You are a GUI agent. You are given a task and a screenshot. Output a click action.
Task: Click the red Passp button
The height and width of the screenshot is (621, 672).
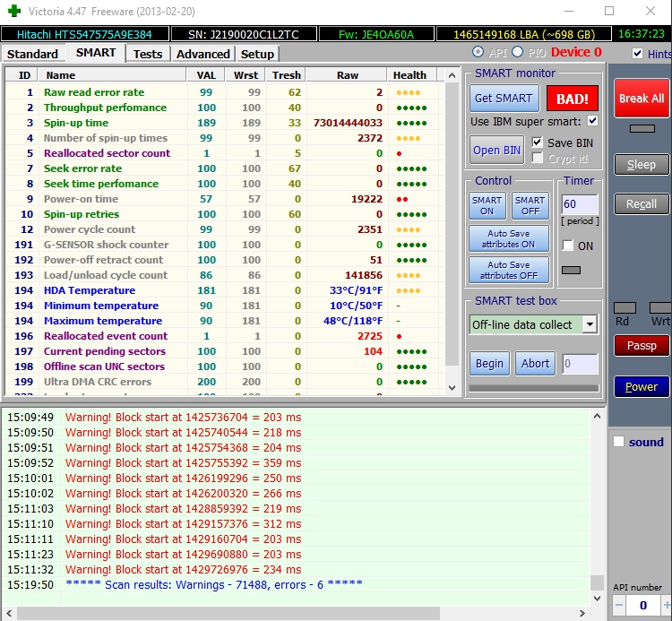tap(642, 345)
